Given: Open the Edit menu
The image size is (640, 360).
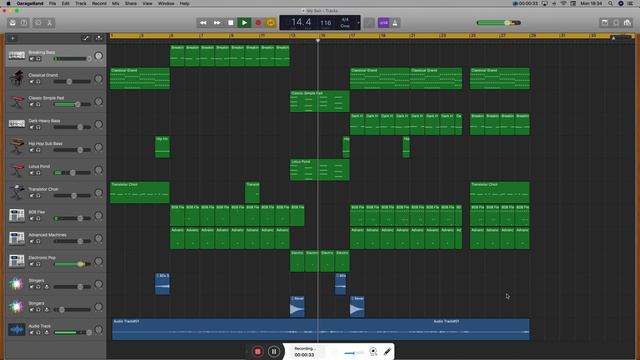Looking at the screenshot, I should tap(66, 3).
